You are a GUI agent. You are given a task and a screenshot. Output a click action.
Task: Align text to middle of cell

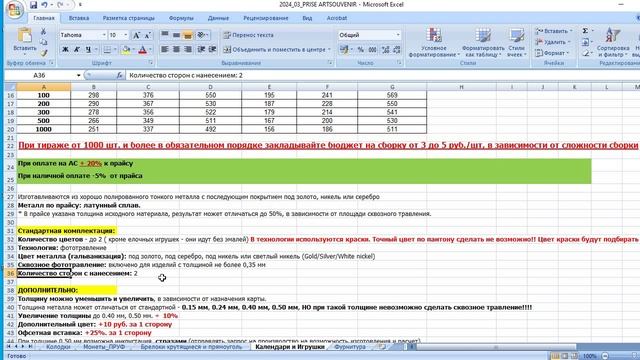(176, 35)
